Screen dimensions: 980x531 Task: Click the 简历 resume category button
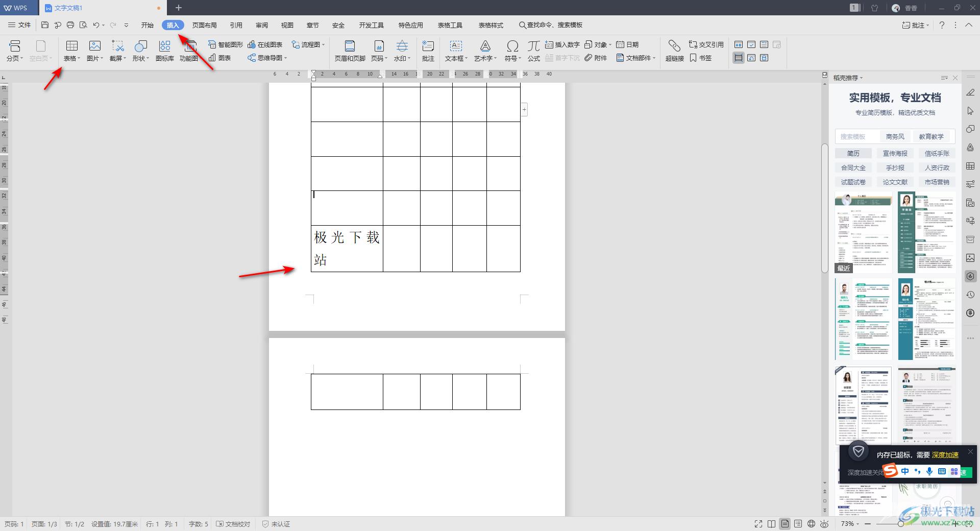pos(853,153)
